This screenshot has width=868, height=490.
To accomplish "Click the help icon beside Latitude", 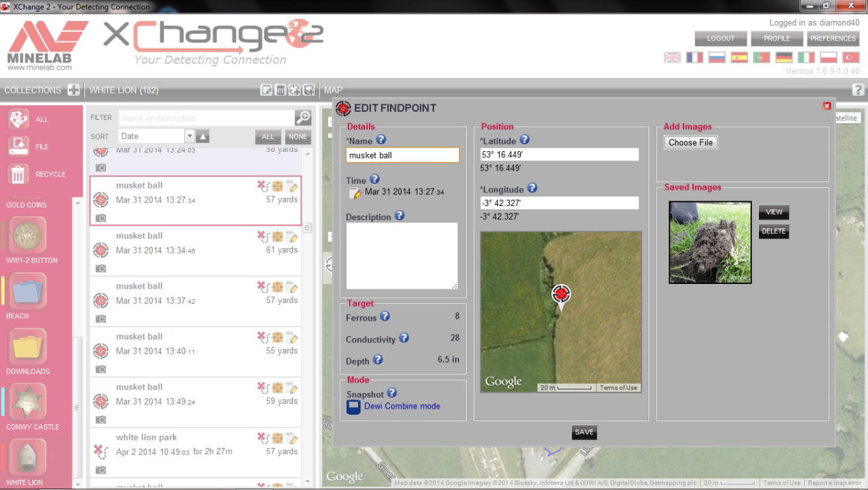I will click(524, 140).
